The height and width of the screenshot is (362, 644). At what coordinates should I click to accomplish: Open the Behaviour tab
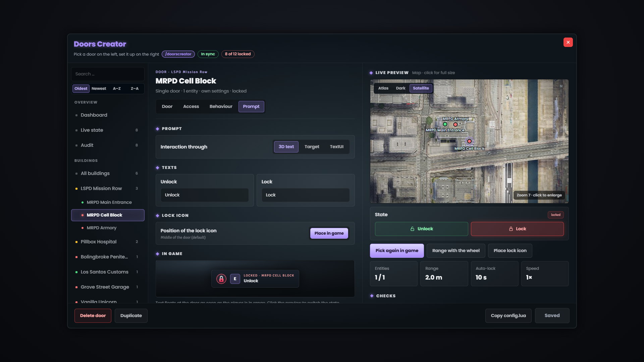[x=221, y=107]
